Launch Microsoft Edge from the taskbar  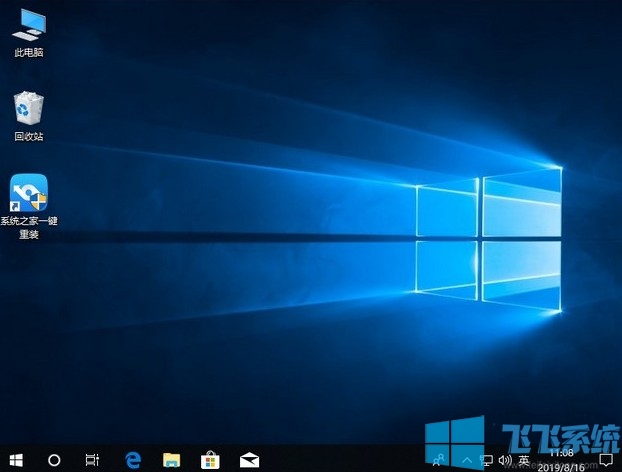coord(133,460)
